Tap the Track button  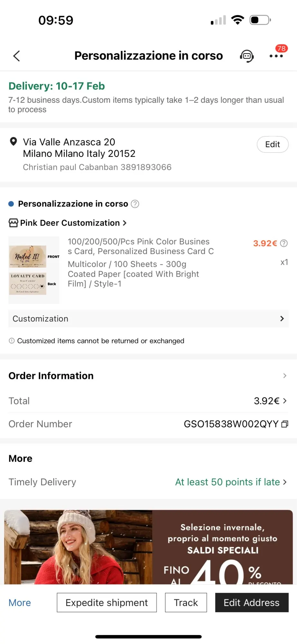click(x=186, y=602)
